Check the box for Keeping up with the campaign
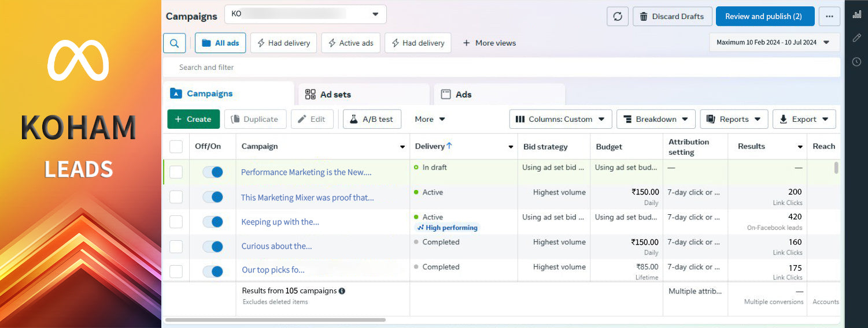Screen dimensions: 868x328 click(x=176, y=222)
